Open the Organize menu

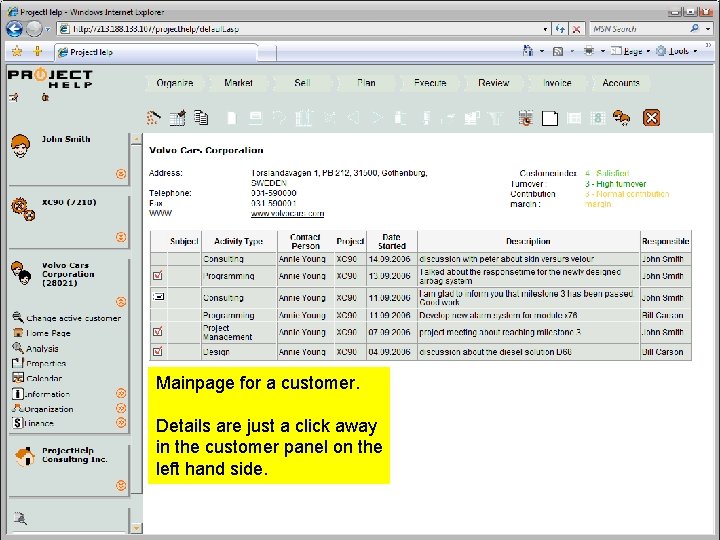click(x=174, y=83)
